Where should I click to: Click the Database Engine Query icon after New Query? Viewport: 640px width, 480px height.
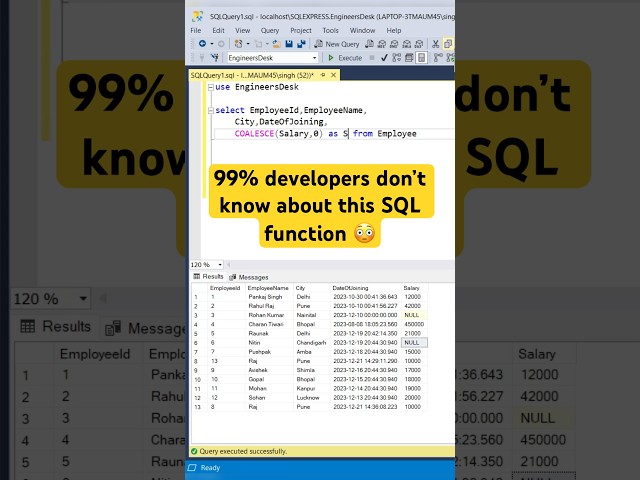369,44
